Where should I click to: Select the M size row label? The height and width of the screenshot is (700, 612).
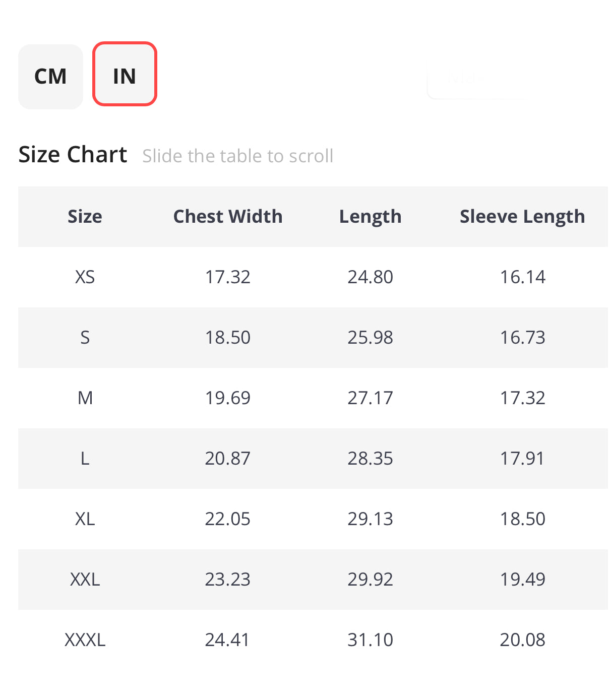(x=85, y=398)
